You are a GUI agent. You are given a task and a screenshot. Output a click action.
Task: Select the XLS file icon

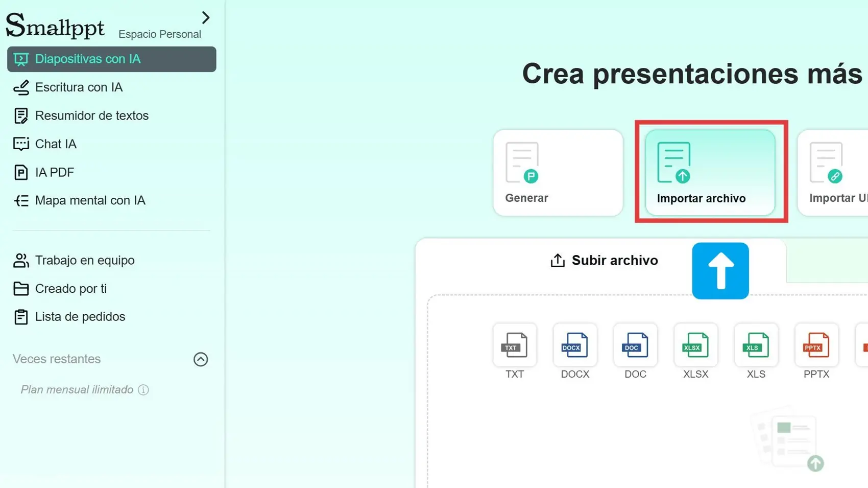756,345
